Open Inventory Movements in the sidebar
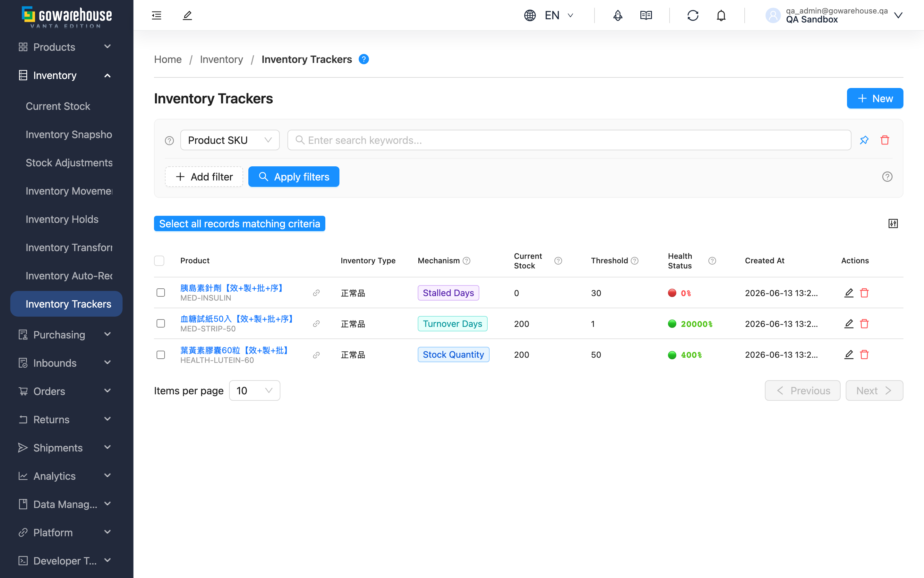Image resolution: width=924 pixels, height=578 pixels. pos(66,191)
